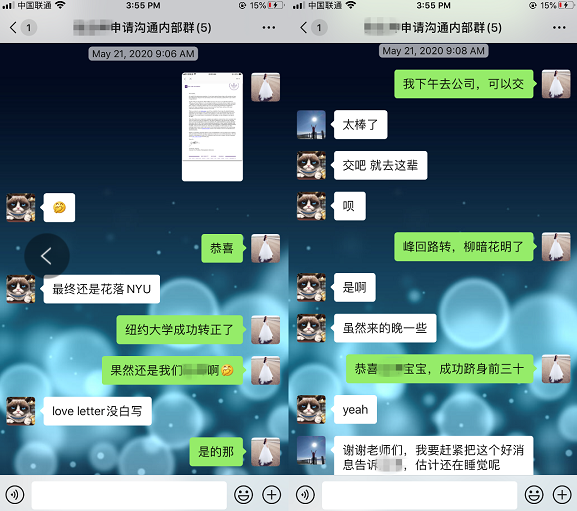Image resolution: width=577 pixels, height=511 pixels.
Task: Tap the voice input icon in left chat
Action: coord(15,495)
